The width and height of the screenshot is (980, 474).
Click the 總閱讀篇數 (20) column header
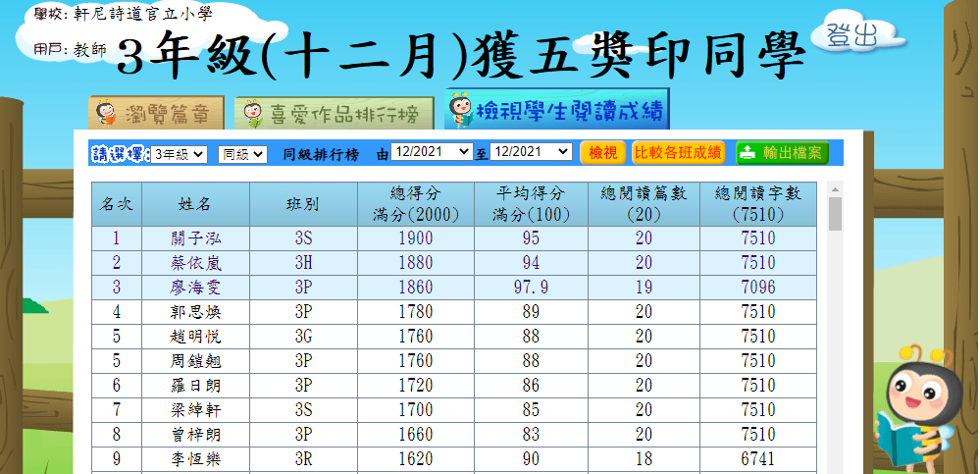(x=644, y=204)
